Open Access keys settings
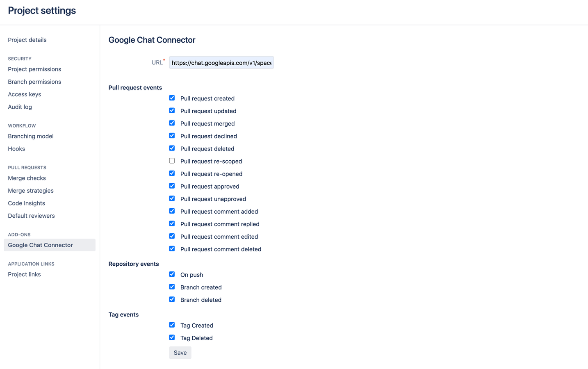This screenshot has height=369, width=588. pos(25,94)
